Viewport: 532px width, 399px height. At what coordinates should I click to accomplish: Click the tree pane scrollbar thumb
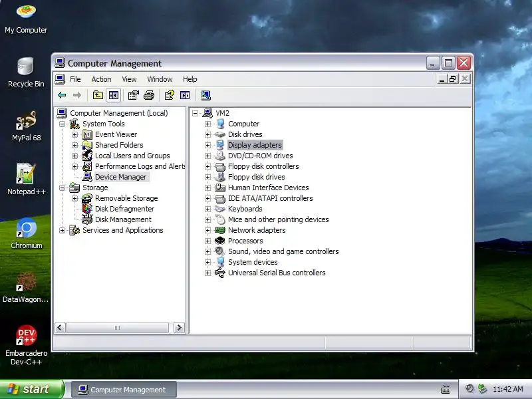pyautogui.click(x=118, y=328)
